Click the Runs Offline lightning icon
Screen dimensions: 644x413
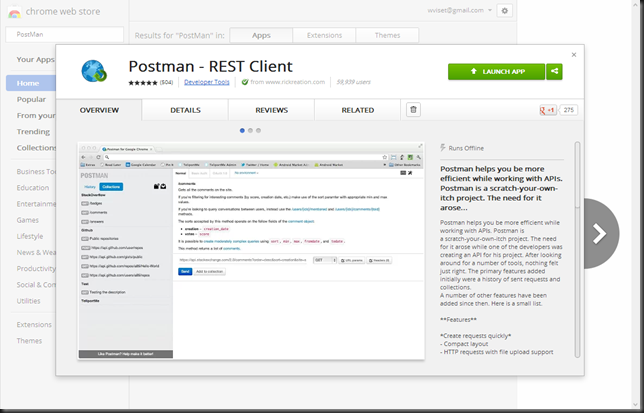click(x=443, y=148)
